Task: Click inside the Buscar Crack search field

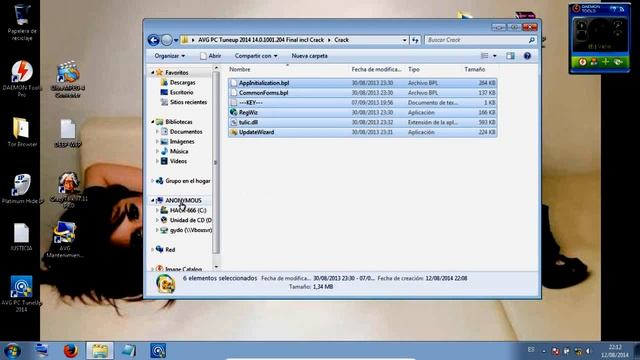Action: pyautogui.click(x=476, y=40)
